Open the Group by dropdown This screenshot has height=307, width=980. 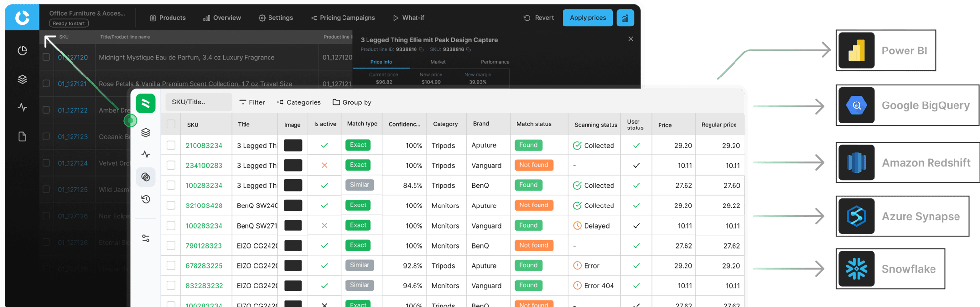click(352, 102)
